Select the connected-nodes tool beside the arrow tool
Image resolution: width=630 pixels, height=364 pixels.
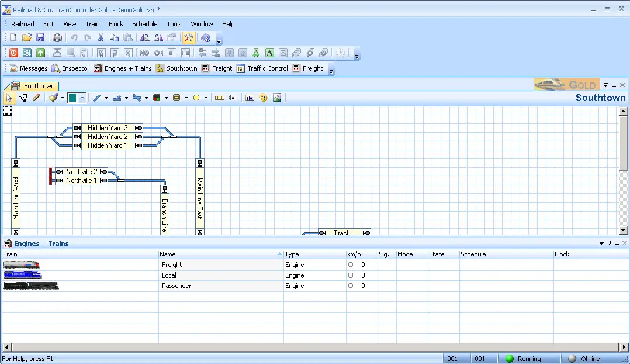pos(22,98)
